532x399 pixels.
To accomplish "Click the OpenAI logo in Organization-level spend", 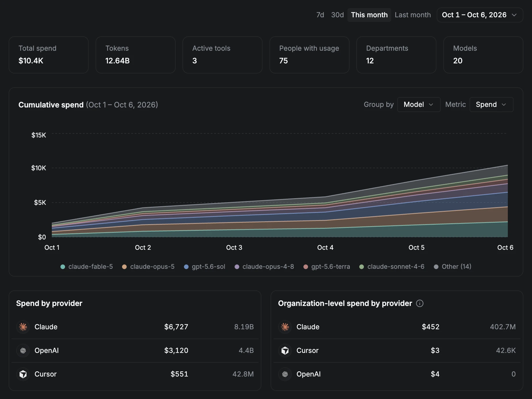I will tap(285, 374).
